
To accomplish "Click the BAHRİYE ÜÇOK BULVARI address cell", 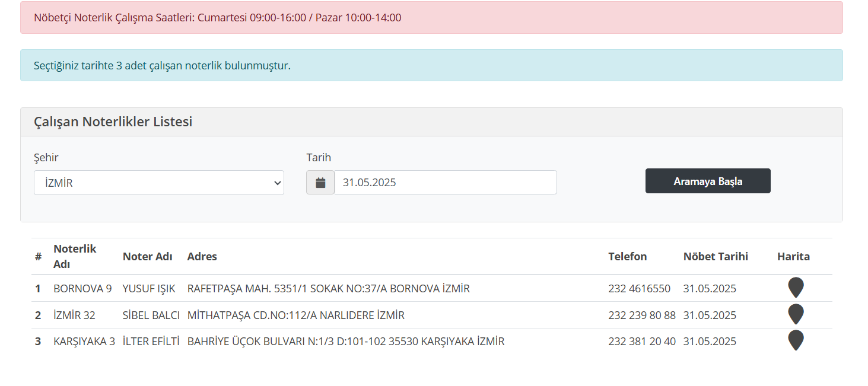I will (346, 342).
